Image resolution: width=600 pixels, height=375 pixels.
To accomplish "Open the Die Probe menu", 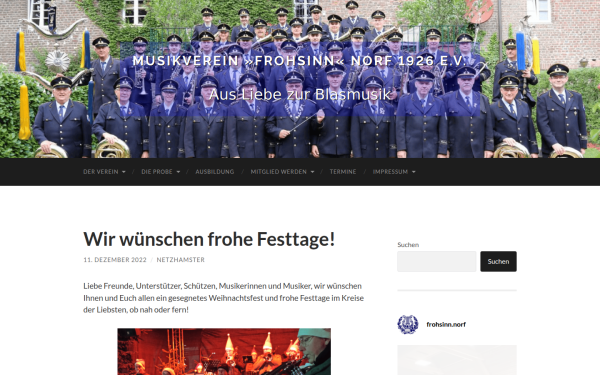I will tap(157, 172).
